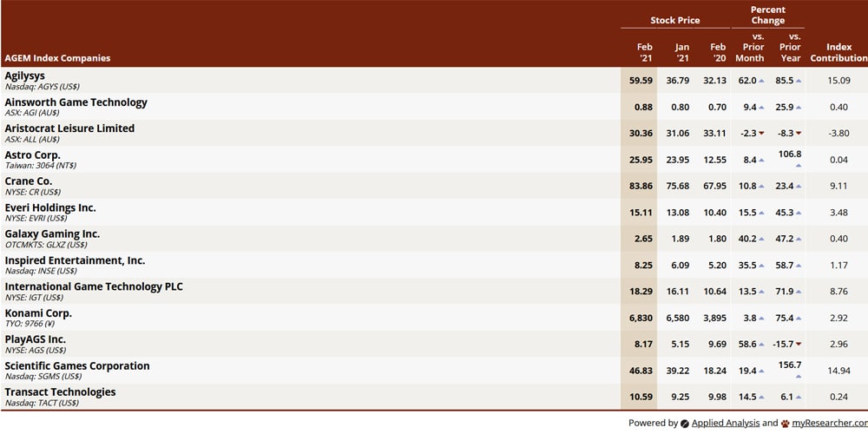Click the Applied Analysis link
This screenshot has height=434, width=868.
(726, 423)
